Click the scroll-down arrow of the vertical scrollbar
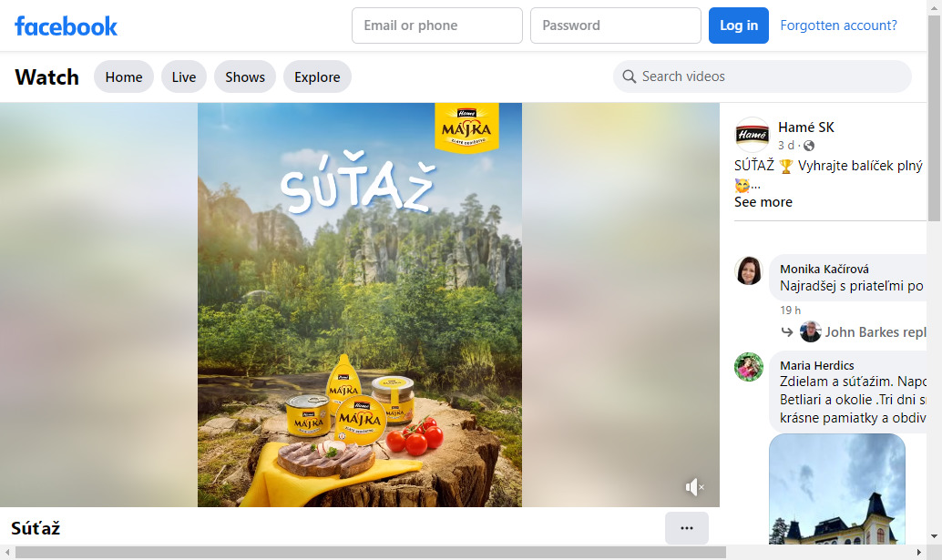The image size is (942, 560). (934, 536)
